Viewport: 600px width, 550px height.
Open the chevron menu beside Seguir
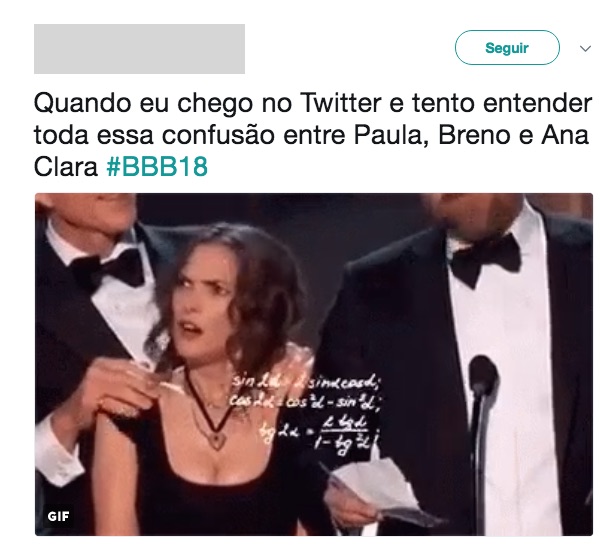(585, 49)
